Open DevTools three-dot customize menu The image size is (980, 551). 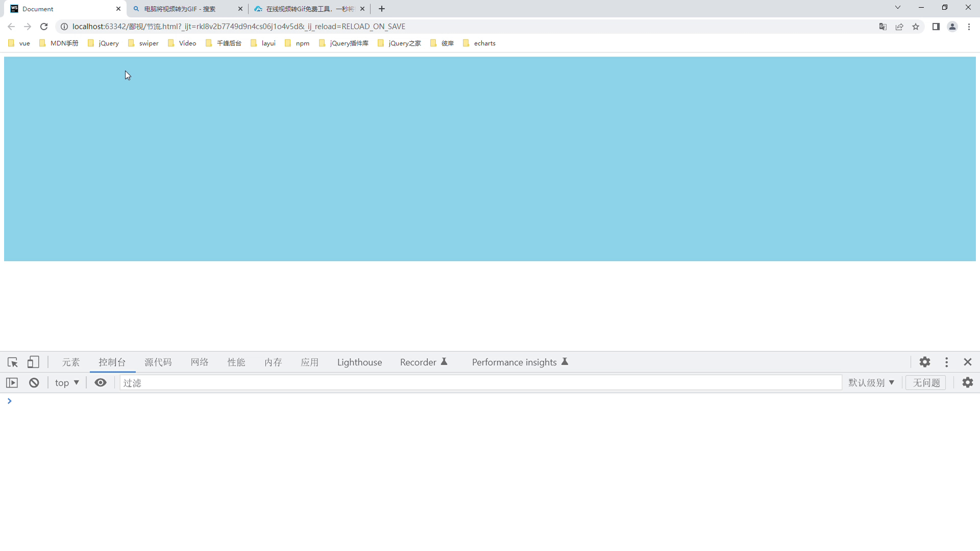tap(947, 362)
